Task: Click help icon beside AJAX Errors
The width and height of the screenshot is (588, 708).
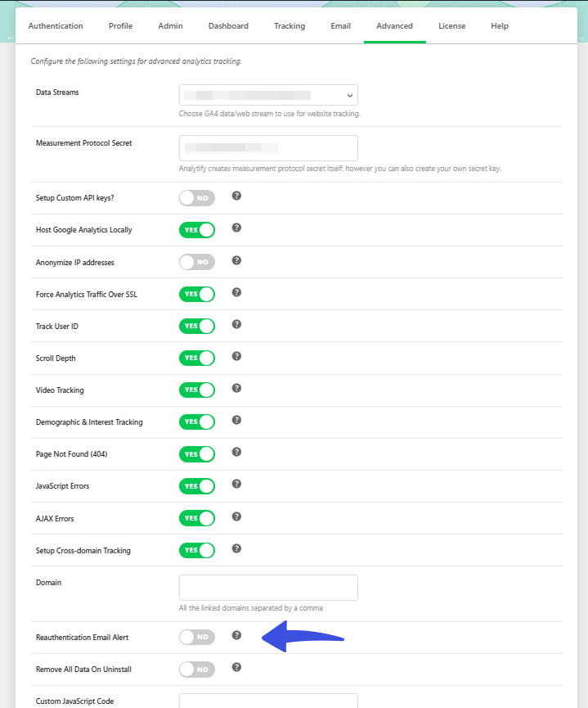Action: click(236, 517)
